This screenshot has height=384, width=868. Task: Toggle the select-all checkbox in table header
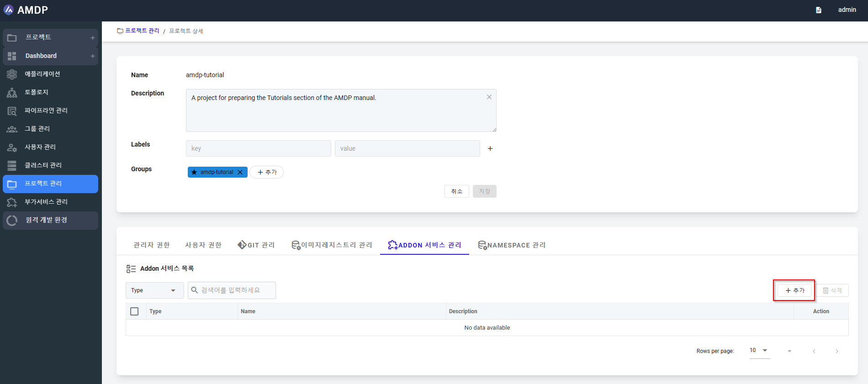(x=134, y=311)
